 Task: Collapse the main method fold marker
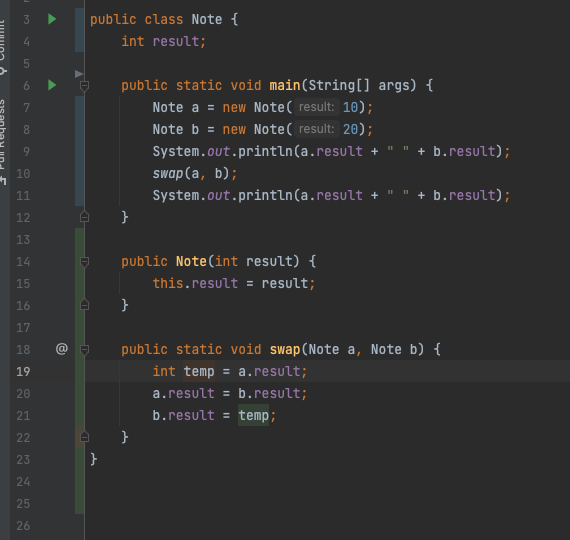84,86
